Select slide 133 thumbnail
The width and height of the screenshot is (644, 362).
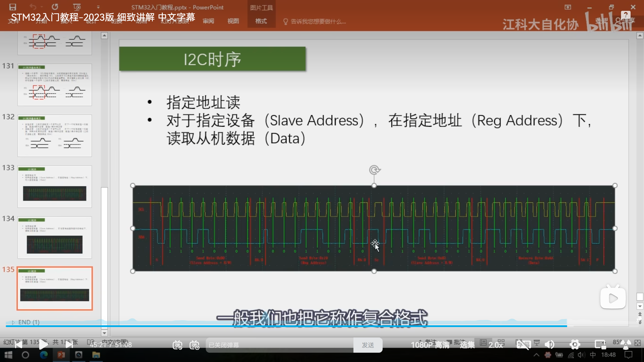(55, 187)
